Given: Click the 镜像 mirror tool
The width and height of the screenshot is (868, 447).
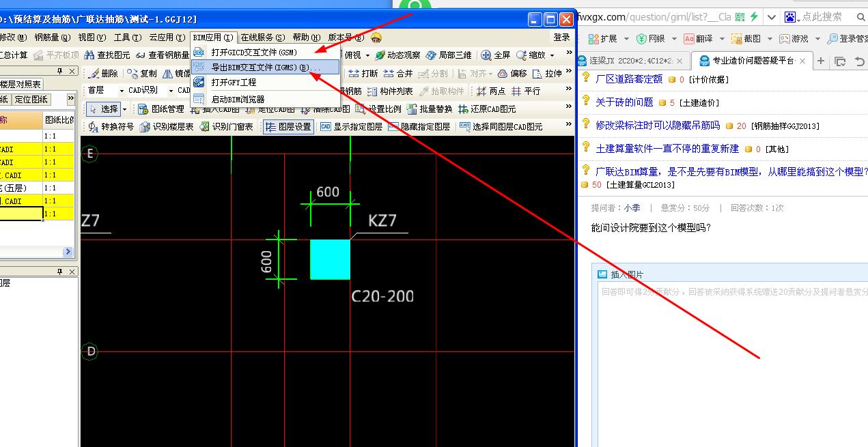Looking at the screenshot, I should pos(177,73).
